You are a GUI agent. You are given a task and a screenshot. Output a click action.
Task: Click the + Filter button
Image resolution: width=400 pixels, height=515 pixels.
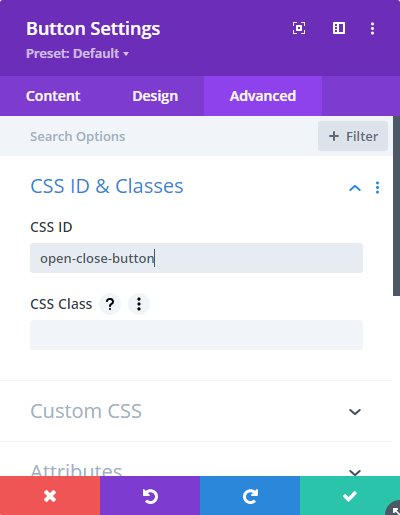click(x=353, y=136)
